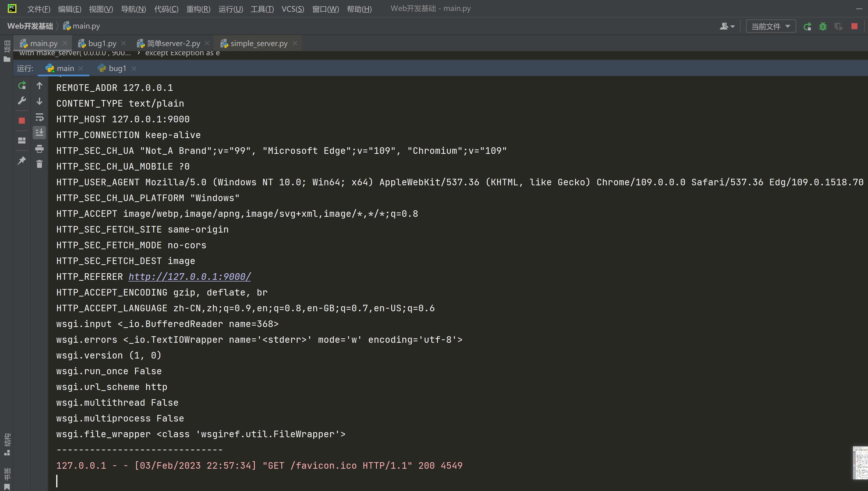Click the 'except Exception as e' breadcrumb
The width and height of the screenshot is (868, 491).
click(x=182, y=53)
